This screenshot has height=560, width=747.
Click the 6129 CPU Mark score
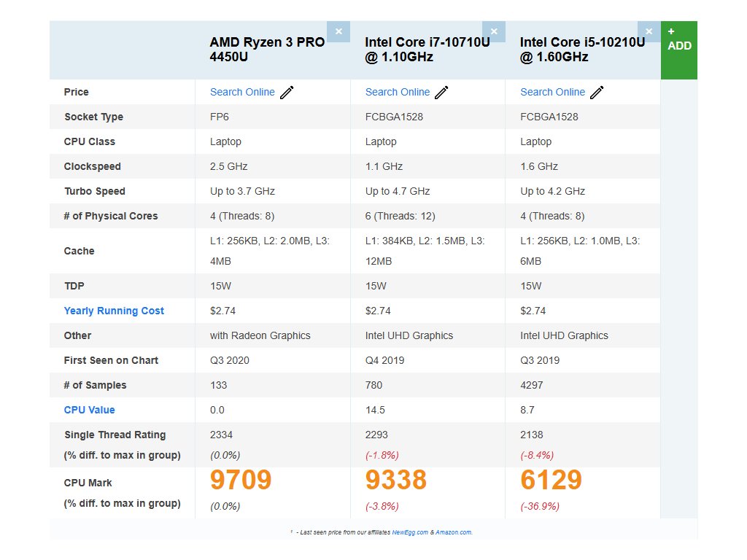pos(551,481)
